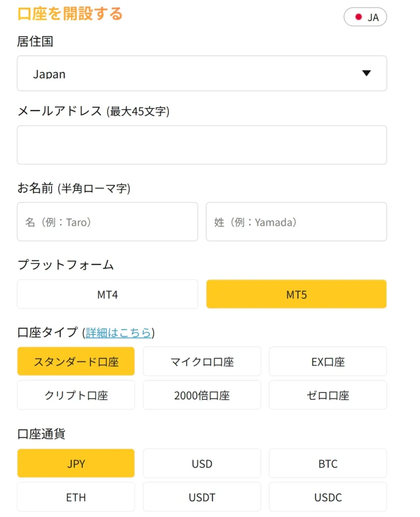
Task: Select MT4 as the platform
Action: click(x=107, y=294)
